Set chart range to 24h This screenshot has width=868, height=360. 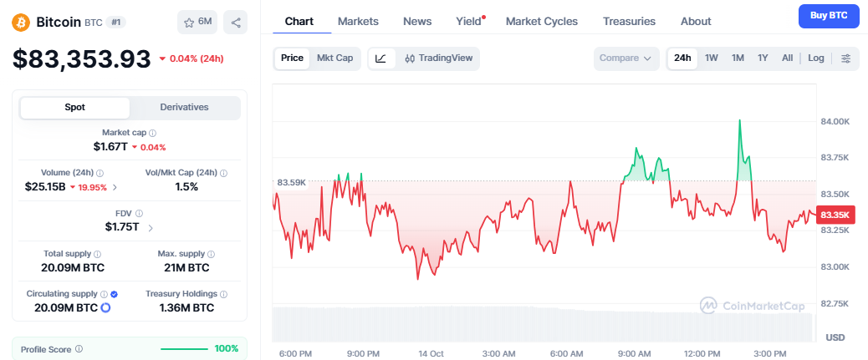pyautogui.click(x=682, y=58)
